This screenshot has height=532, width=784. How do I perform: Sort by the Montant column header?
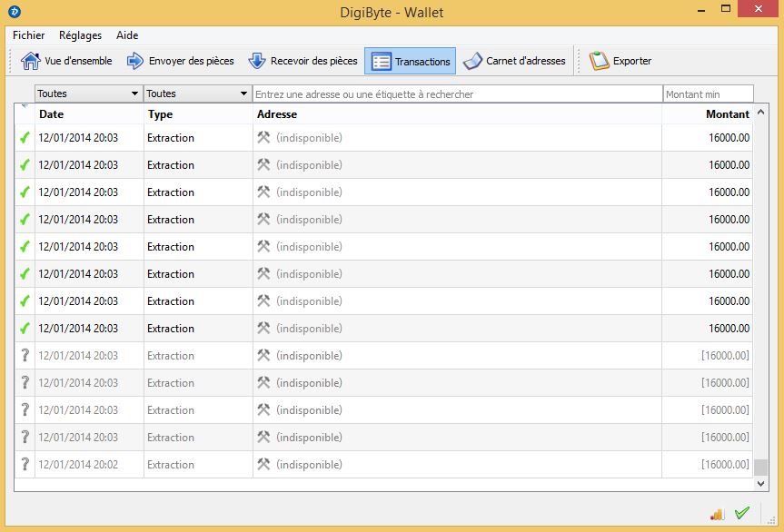point(708,113)
